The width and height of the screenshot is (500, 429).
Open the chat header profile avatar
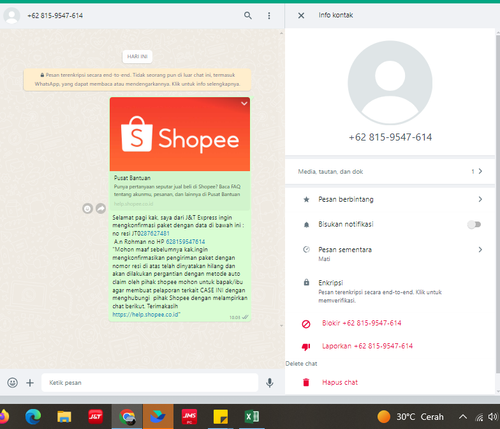click(12, 16)
